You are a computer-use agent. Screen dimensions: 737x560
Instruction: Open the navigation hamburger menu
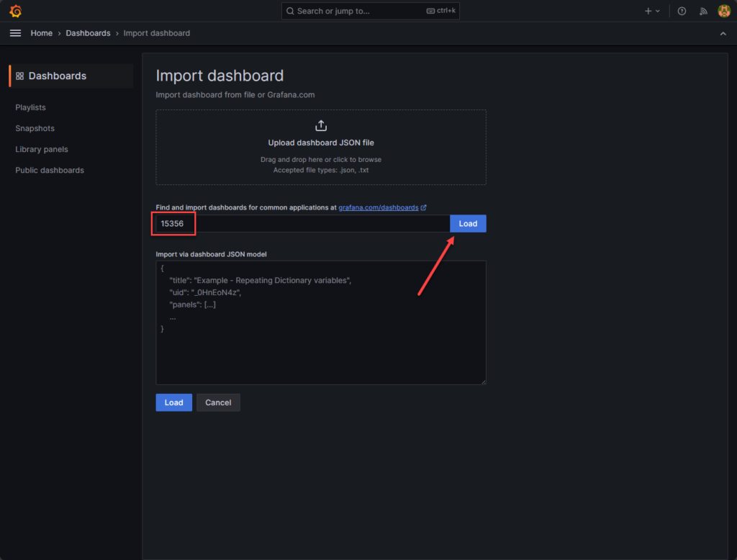coord(15,32)
